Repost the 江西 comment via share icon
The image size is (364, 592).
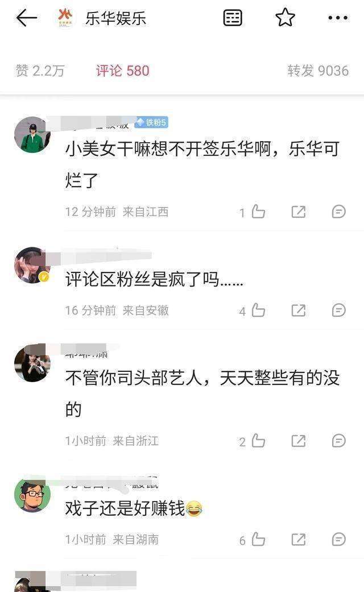[298, 212]
